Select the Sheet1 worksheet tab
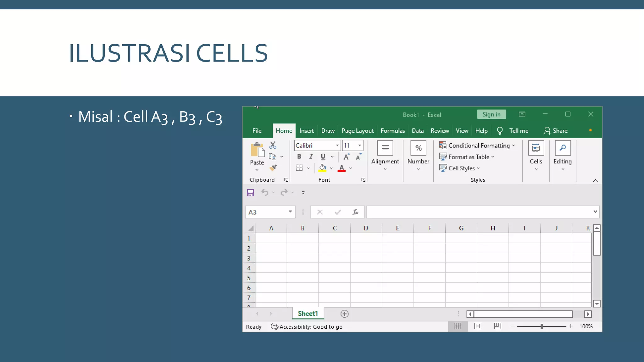The height and width of the screenshot is (362, 644). click(308, 314)
